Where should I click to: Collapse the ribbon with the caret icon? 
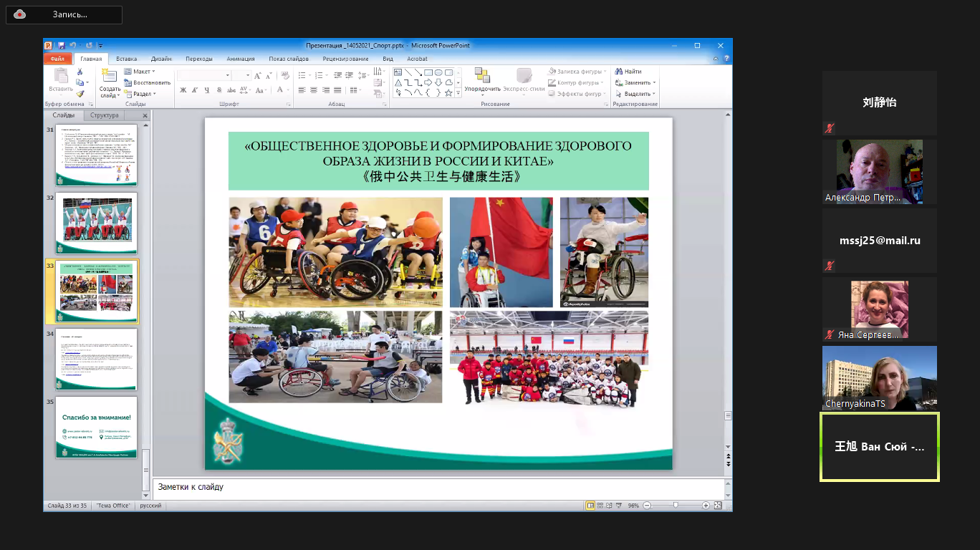pyautogui.click(x=716, y=59)
